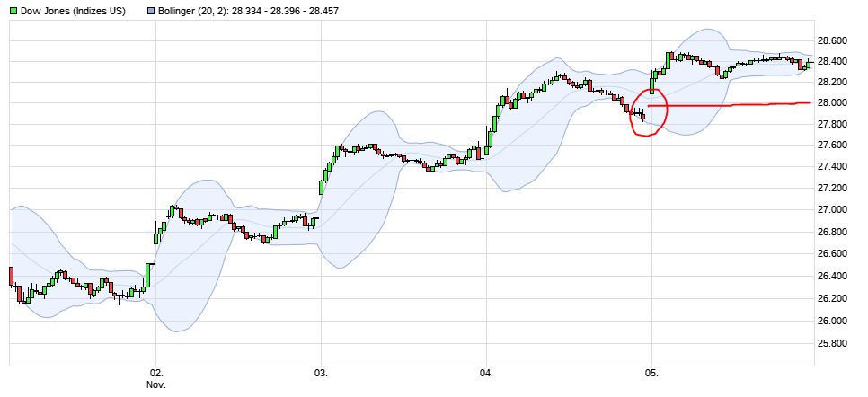868x397 pixels.
Task: Click the 25.800 price axis label
Action: point(832,344)
